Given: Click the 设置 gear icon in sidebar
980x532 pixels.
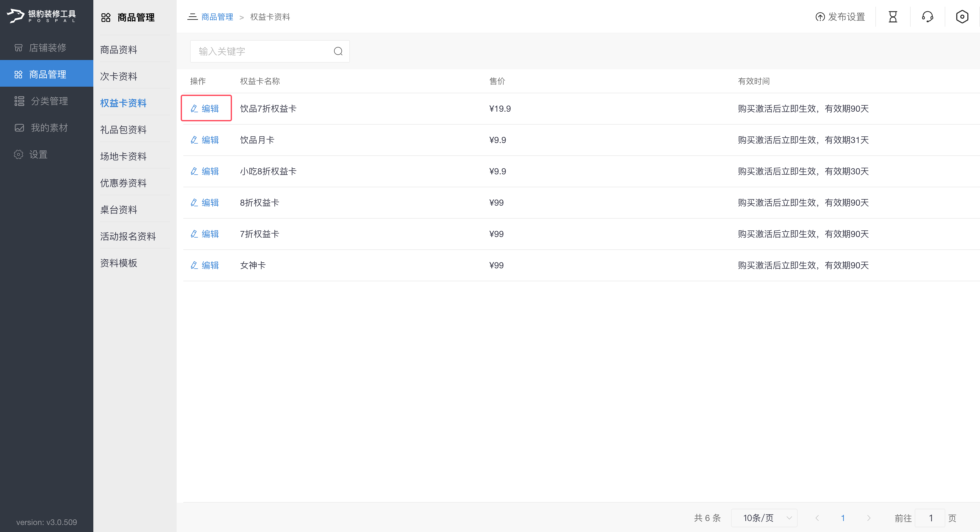Looking at the screenshot, I should tap(18, 155).
